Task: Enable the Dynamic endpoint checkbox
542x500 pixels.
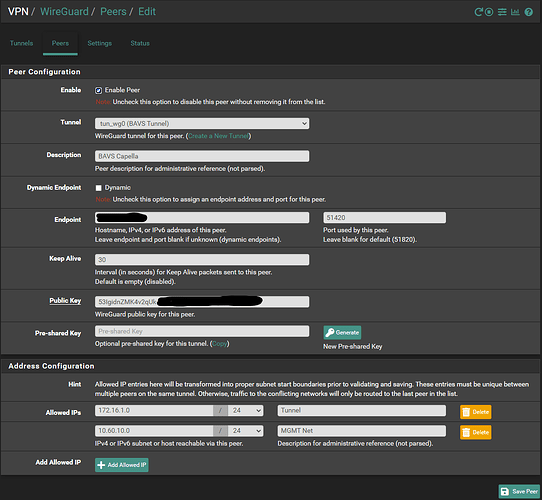Action: pyautogui.click(x=99, y=188)
